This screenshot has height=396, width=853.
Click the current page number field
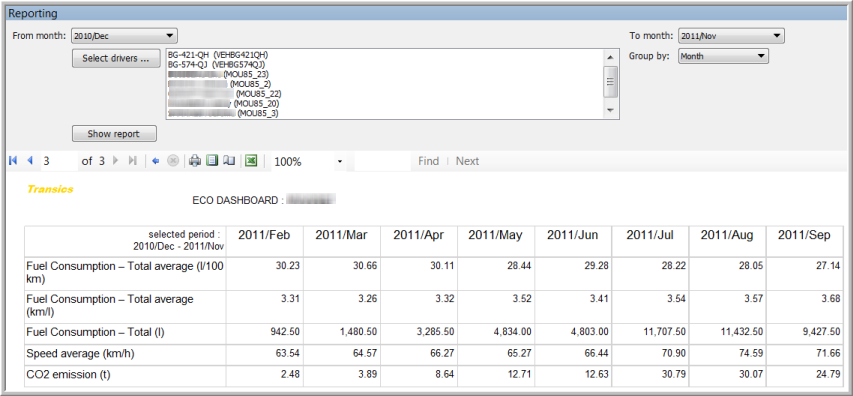[x=59, y=162]
